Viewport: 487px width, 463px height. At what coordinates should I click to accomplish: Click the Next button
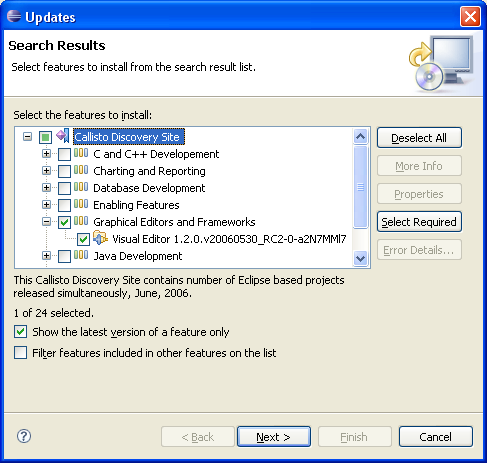click(x=274, y=437)
